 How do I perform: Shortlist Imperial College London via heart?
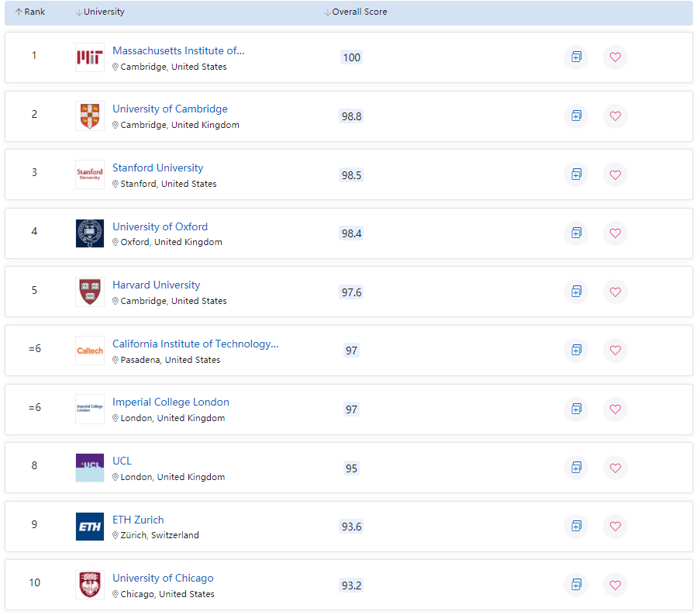[615, 409]
